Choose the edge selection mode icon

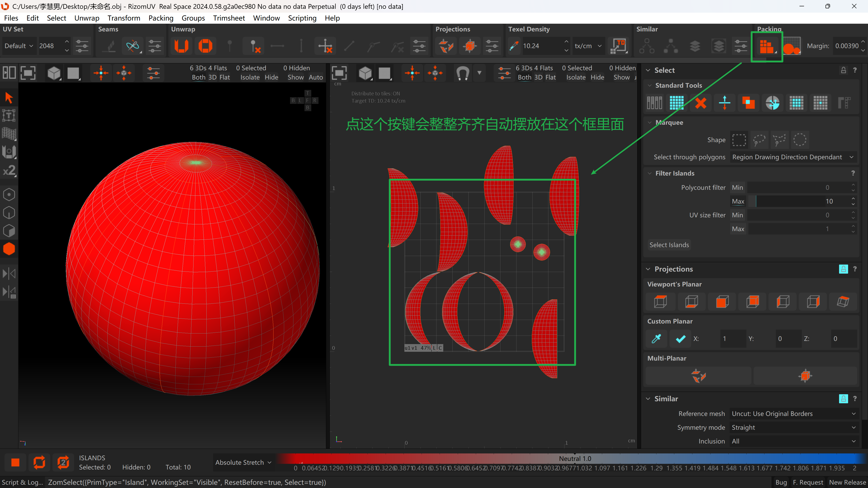point(9,213)
